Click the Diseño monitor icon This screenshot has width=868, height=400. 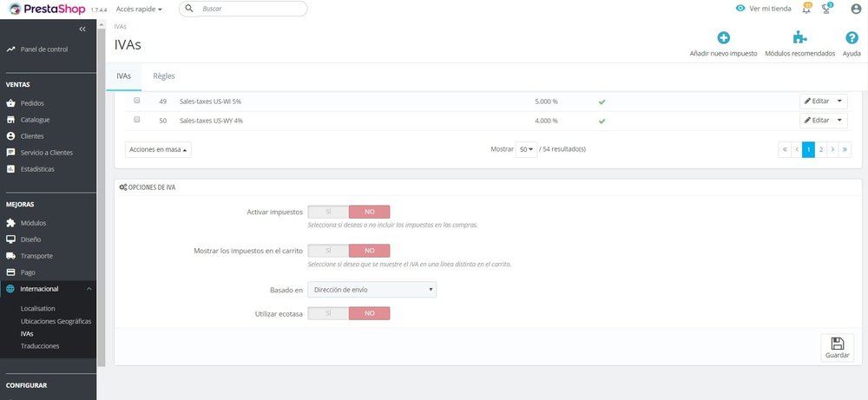click(10, 239)
